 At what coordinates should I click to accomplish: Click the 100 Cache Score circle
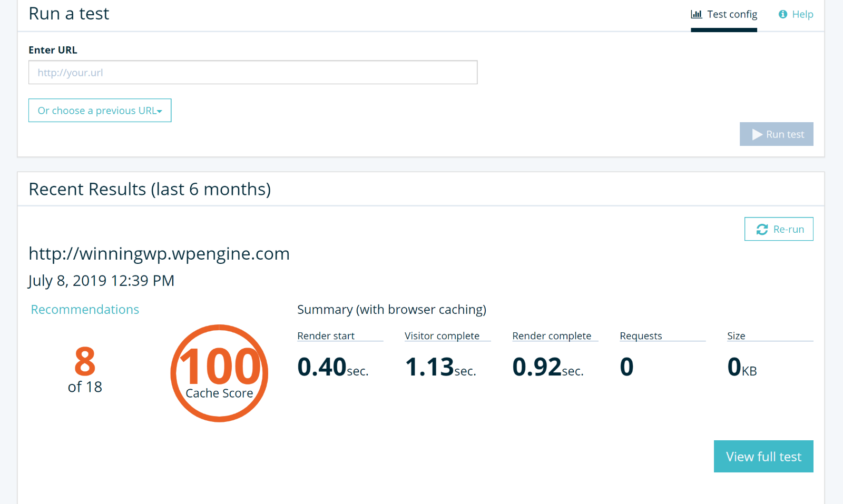[x=219, y=373]
